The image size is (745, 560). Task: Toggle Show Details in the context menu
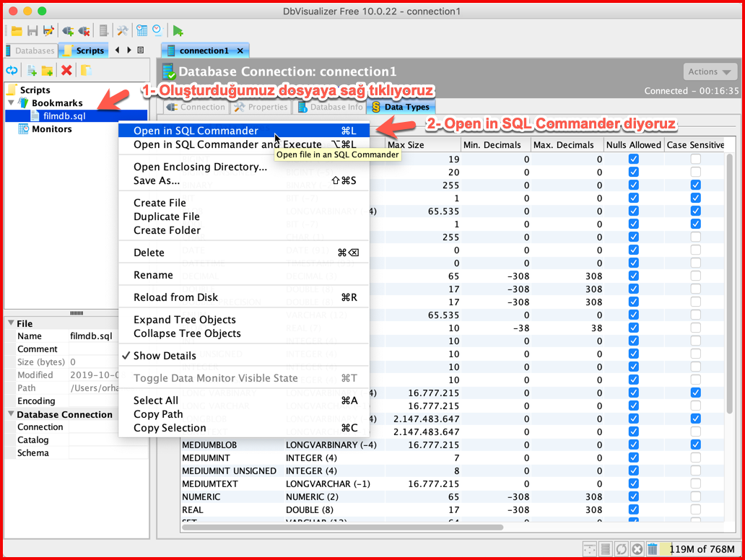tap(243, 356)
